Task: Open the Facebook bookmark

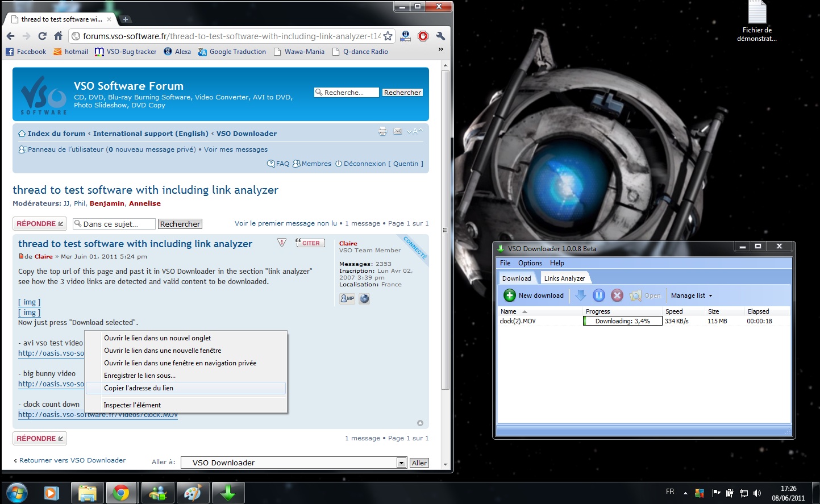Action: [26, 52]
